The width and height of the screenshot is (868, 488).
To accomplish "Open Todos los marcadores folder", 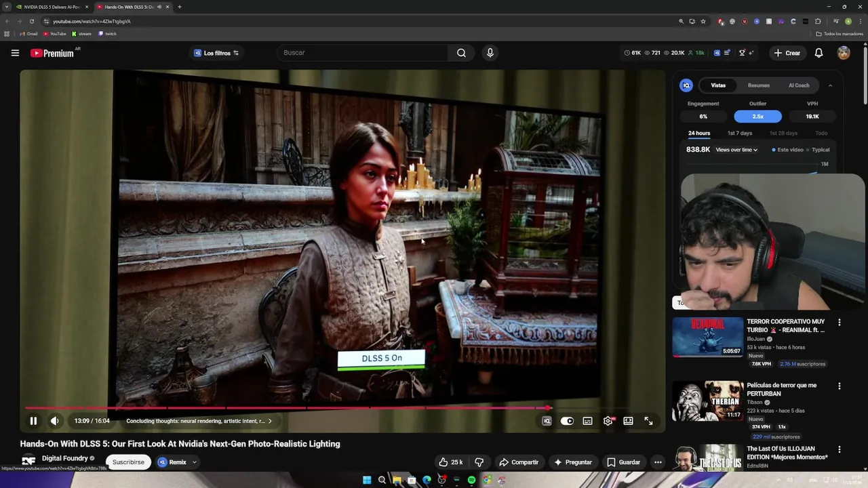I will (x=840, y=34).
